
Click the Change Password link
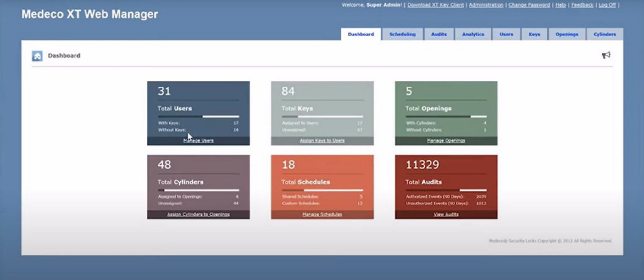(x=529, y=5)
